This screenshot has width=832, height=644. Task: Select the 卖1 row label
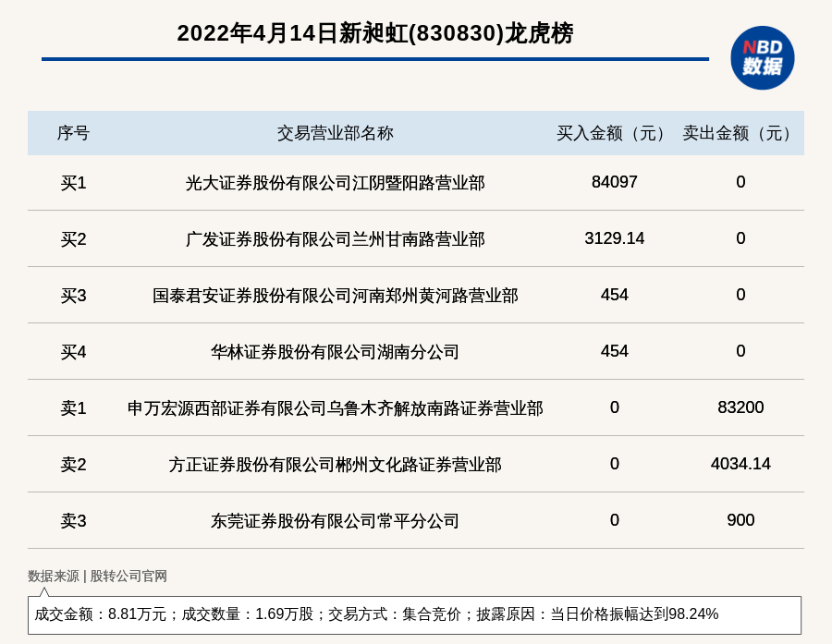coord(73,408)
